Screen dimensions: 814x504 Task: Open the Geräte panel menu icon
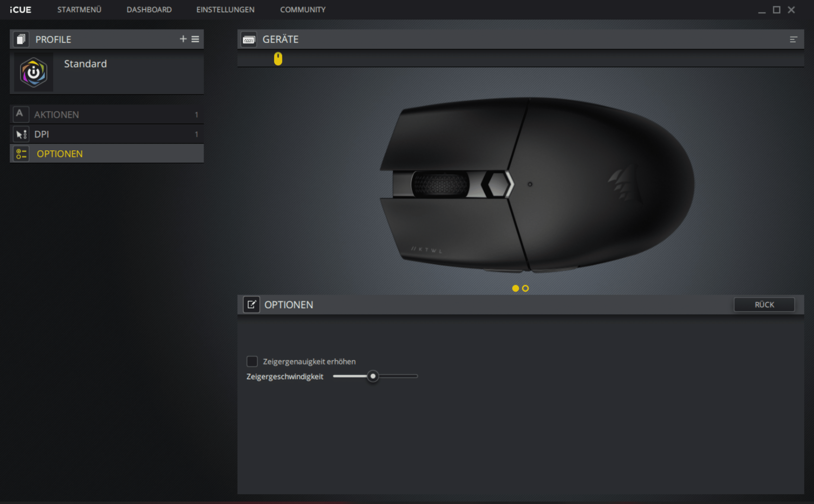pos(793,40)
